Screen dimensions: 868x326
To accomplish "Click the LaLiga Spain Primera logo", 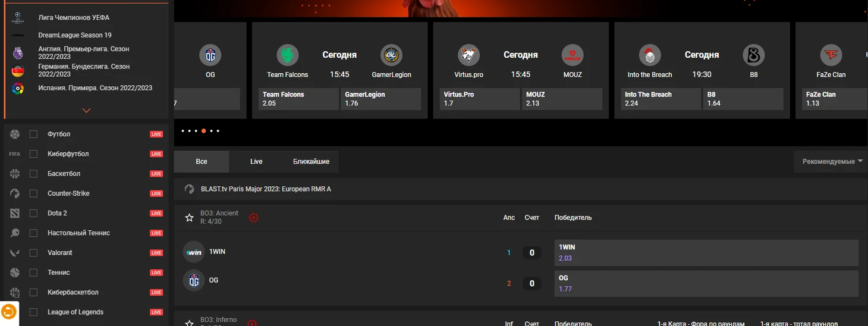I will point(18,89).
